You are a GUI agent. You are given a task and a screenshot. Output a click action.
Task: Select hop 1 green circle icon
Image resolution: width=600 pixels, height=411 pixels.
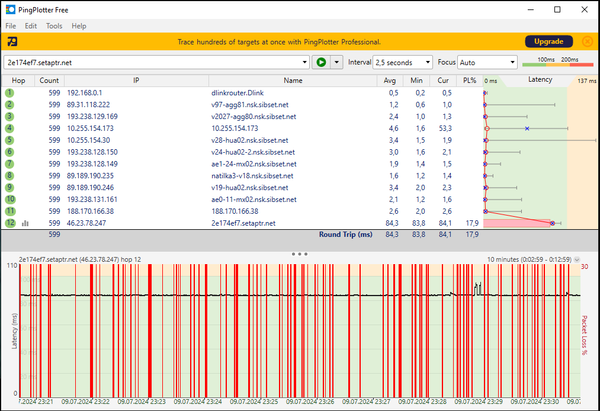[10, 93]
